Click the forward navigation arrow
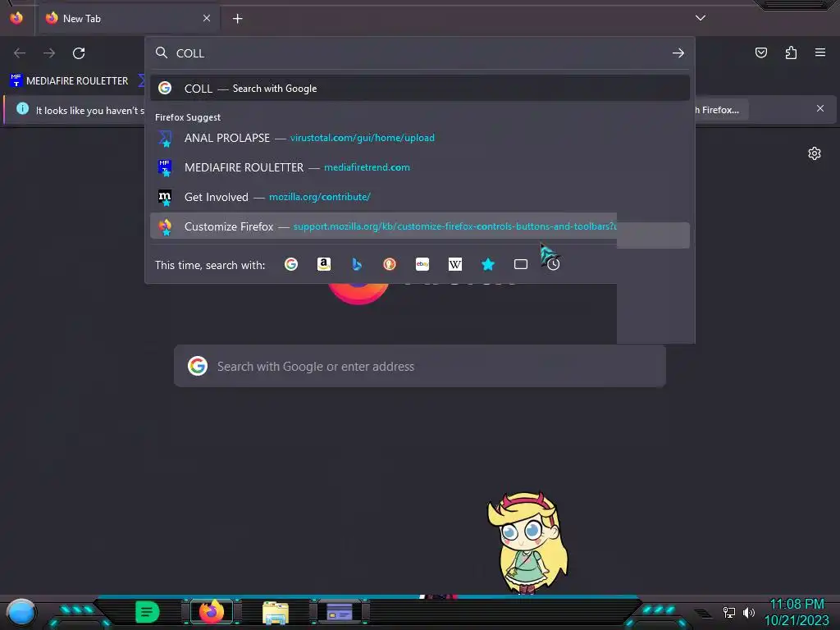This screenshot has width=840, height=630. (49, 53)
